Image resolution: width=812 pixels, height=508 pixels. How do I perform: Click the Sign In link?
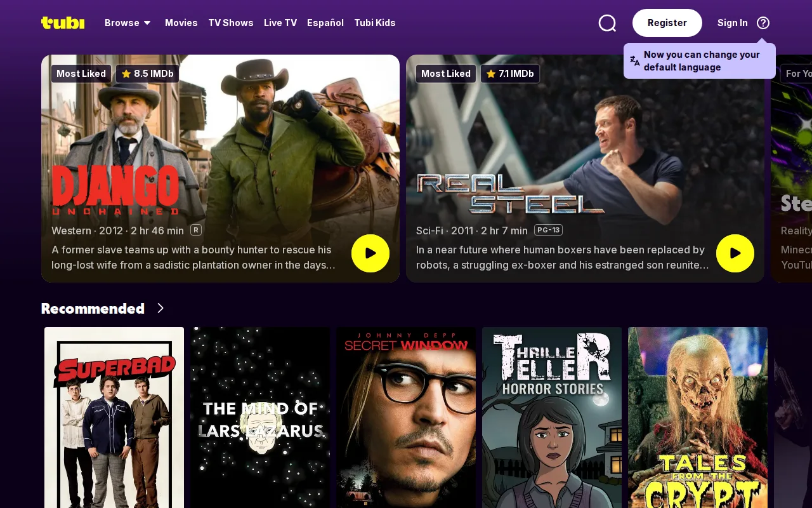click(733, 23)
